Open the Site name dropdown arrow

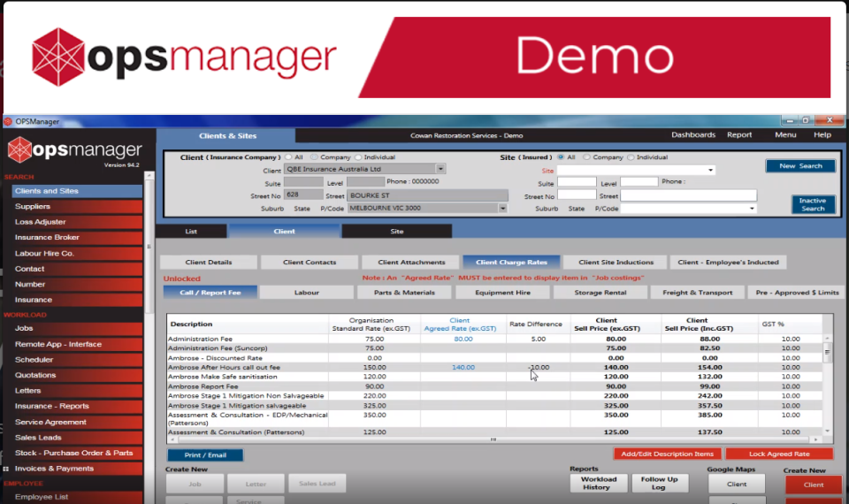pos(710,170)
